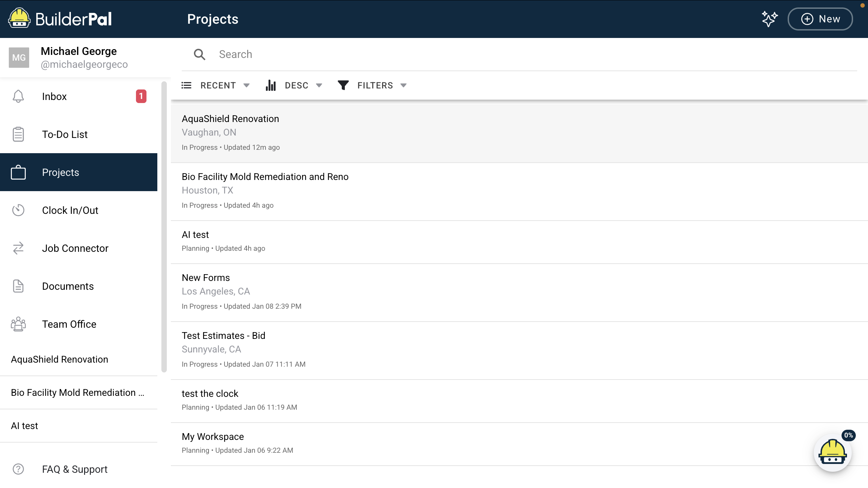
Task: Click the Job Connector arrows icon
Action: click(18, 248)
